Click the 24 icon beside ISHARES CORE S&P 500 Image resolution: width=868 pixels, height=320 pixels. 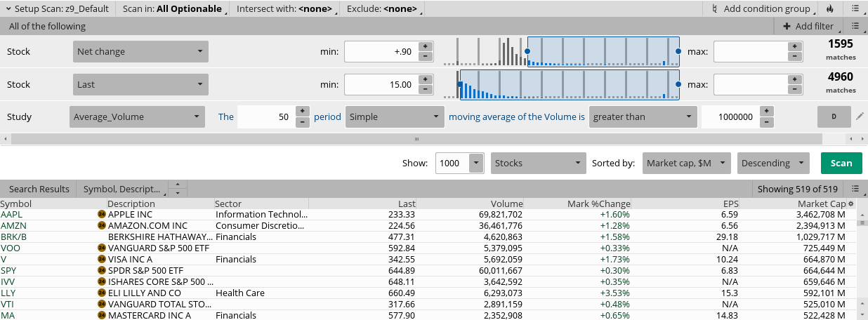click(102, 281)
